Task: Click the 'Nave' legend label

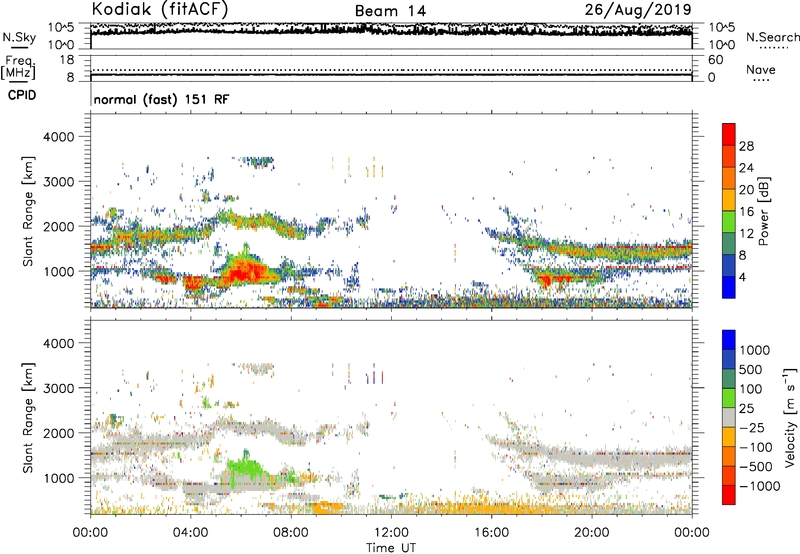Action: 761,70
